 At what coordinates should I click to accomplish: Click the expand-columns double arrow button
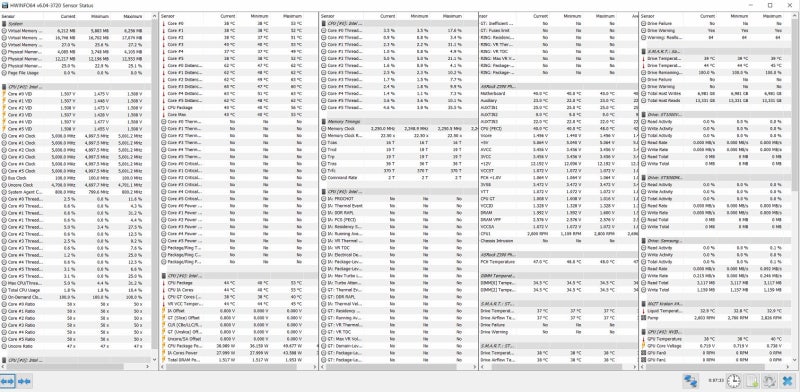(8, 381)
